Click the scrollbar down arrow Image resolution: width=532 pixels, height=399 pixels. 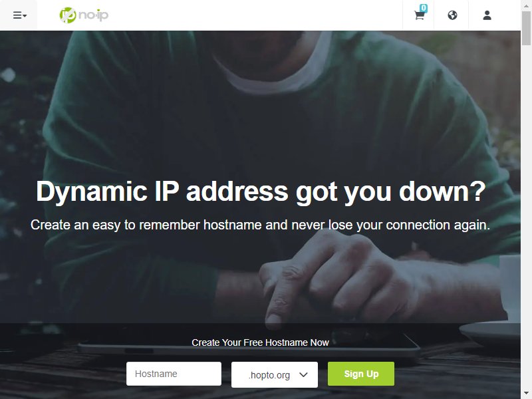click(526, 394)
